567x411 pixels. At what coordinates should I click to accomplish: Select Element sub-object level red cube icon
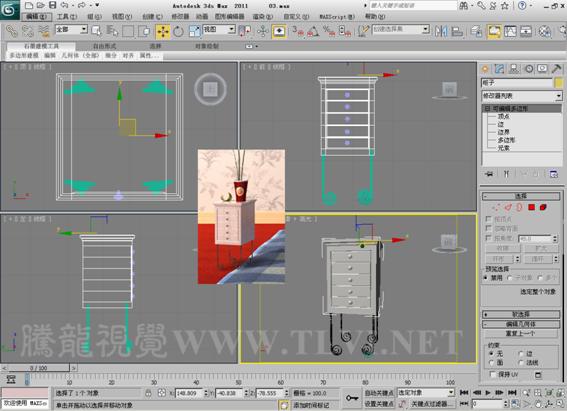[x=543, y=207]
